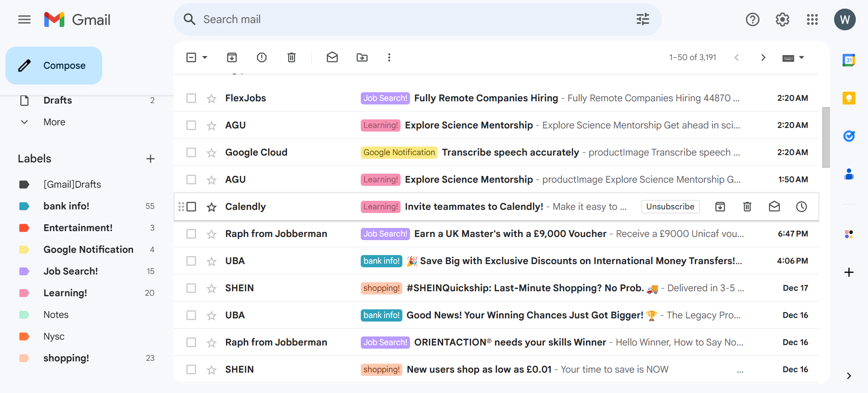The height and width of the screenshot is (393, 868).
Task: Click Compose to write email
Action: point(54,66)
